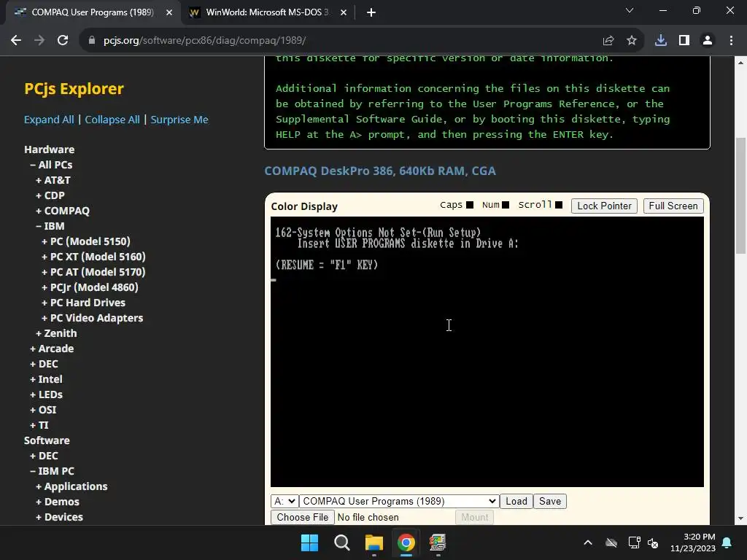The height and width of the screenshot is (560, 747).
Task: Click the Collapse All link
Action: [112, 120]
